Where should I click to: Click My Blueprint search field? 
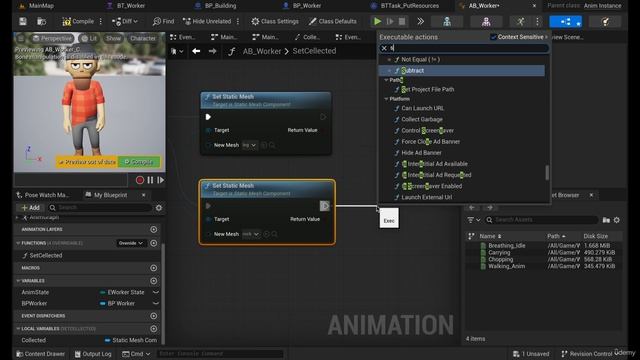(100, 208)
